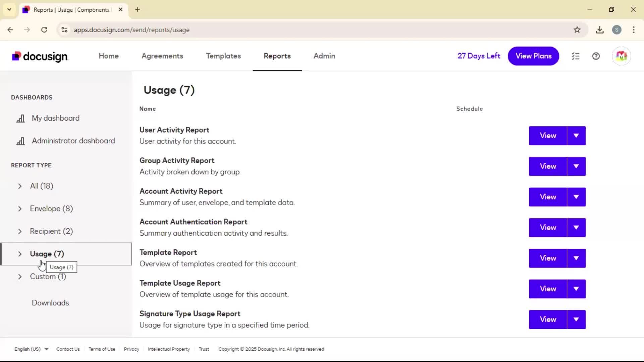Viewport: 644px width, 362px height.
Task: Open the Admin tab
Action: (x=324, y=56)
